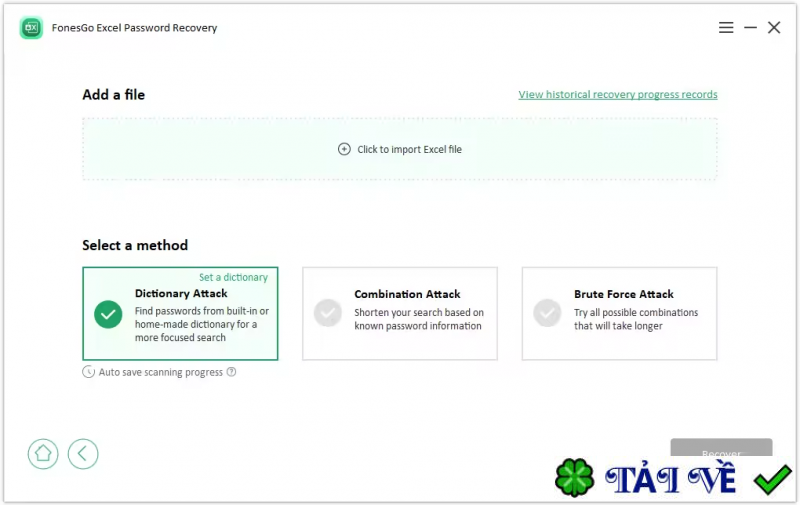This screenshot has width=800, height=505.
Task: Click the Add a file heading
Action: [x=114, y=95]
